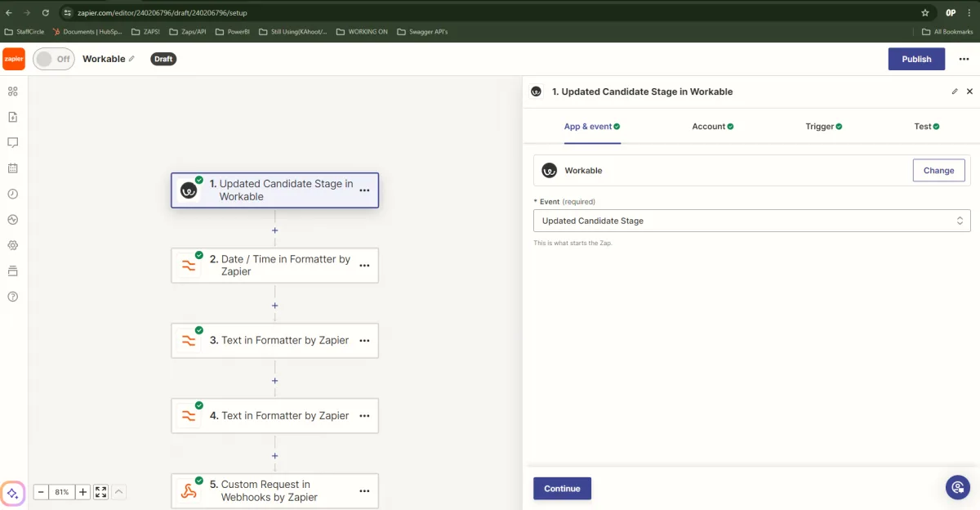Open the Zap details file icon in sidebar
Image resolution: width=980 pixels, height=510 pixels.
[12, 117]
